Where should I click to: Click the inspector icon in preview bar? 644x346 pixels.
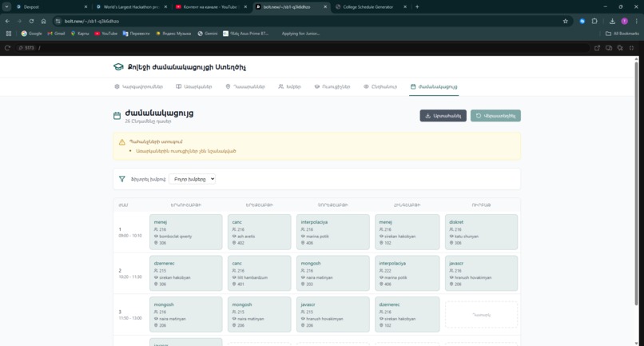tap(620, 48)
